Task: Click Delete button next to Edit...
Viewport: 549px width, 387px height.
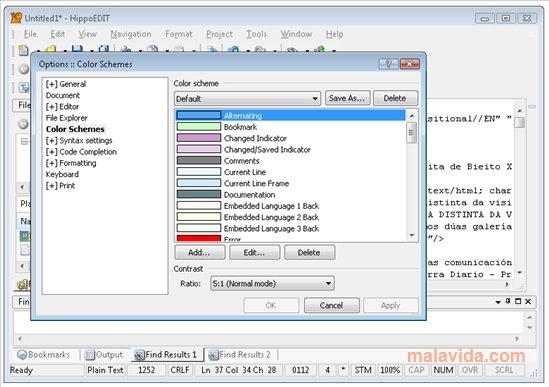Action: pyautogui.click(x=309, y=253)
